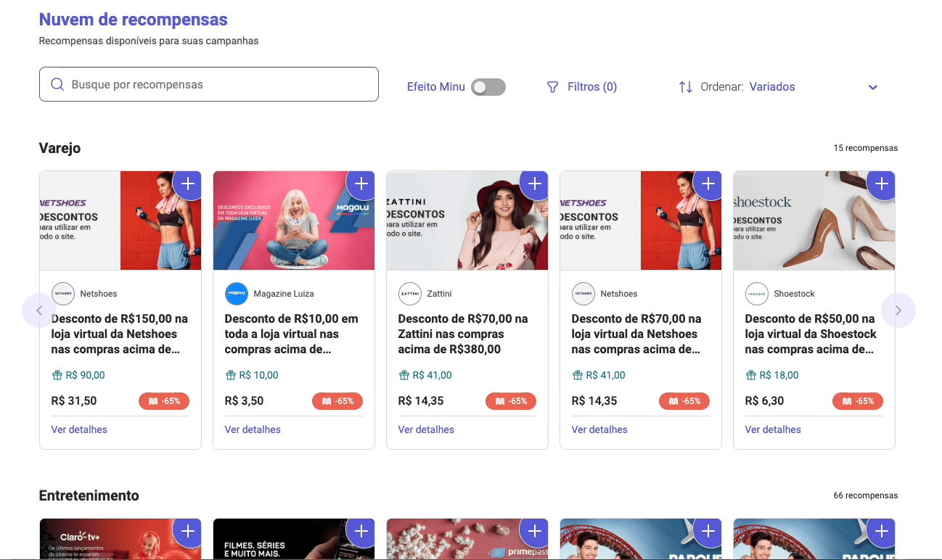This screenshot has height=560, width=942.
Task: Click the magnifier icon in search box
Action: click(x=57, y=85)
